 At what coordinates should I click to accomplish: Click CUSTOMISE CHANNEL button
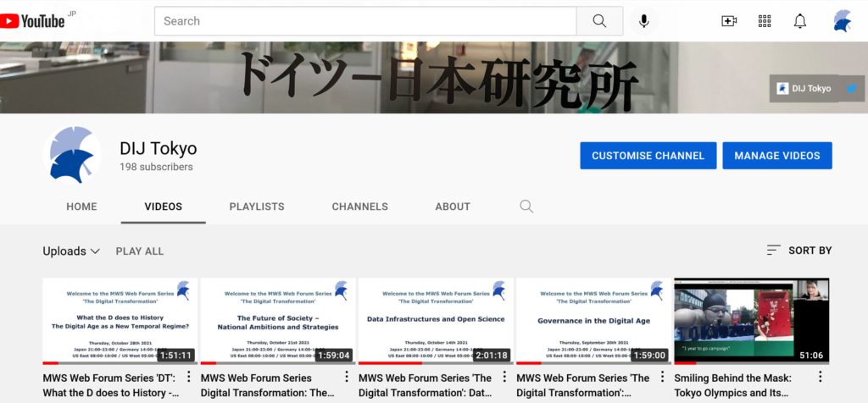pos(648,156)
